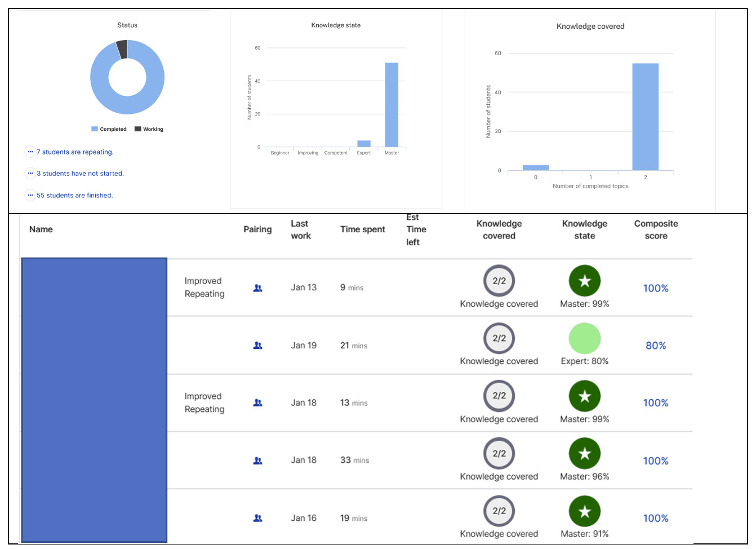Select the Master 91% star badge

(x=584, y=511)
